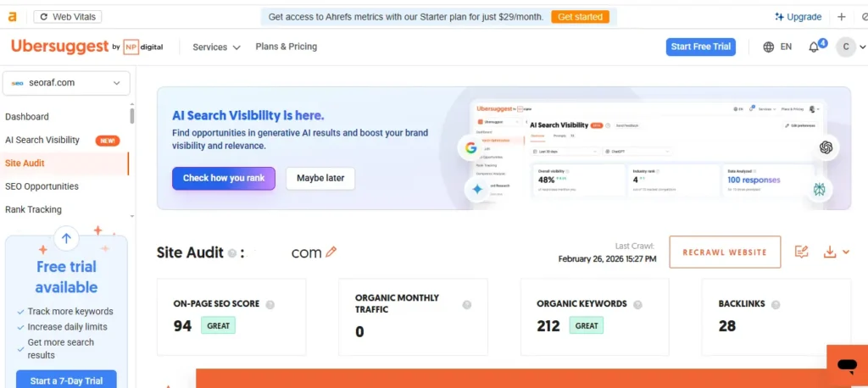868x388 pixels.
Task: Open Rank Tracking sidebar item
Action: [x=33, y=210]
